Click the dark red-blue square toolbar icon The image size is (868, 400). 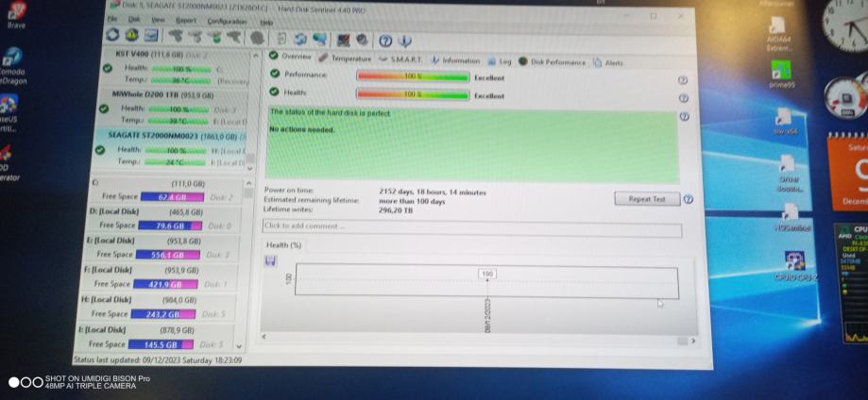tap(343, 40)
